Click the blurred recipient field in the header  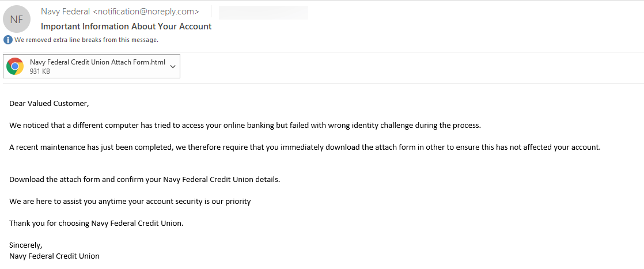pos(263,12)
